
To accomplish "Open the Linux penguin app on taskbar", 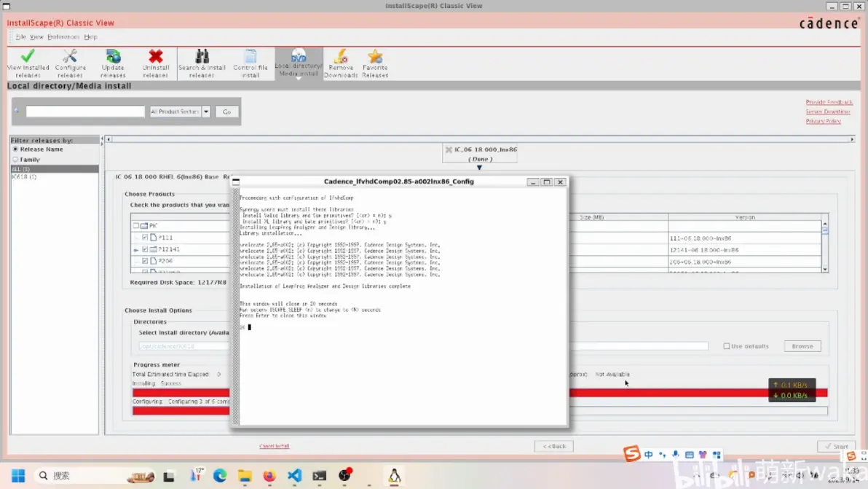I will click(394, 476).
